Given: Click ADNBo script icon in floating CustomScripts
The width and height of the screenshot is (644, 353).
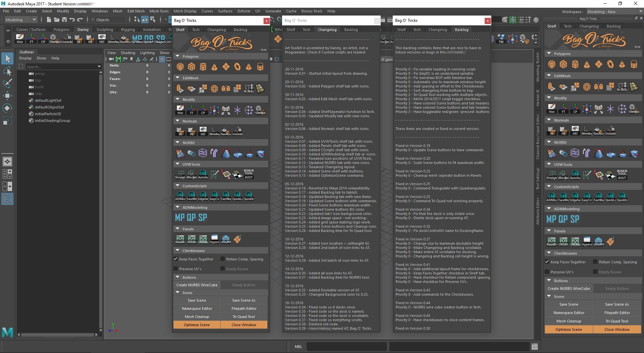Looking at the screenshot, I should pos(180,196).
